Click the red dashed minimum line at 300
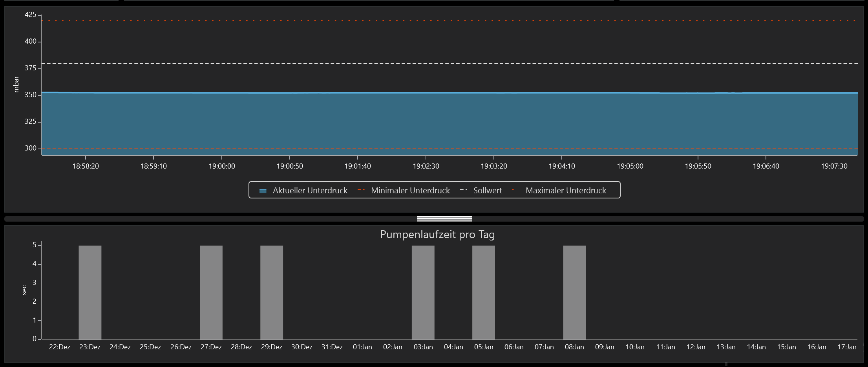The height and width of the screenshot is (367, 868). click(x=450, y=149)
